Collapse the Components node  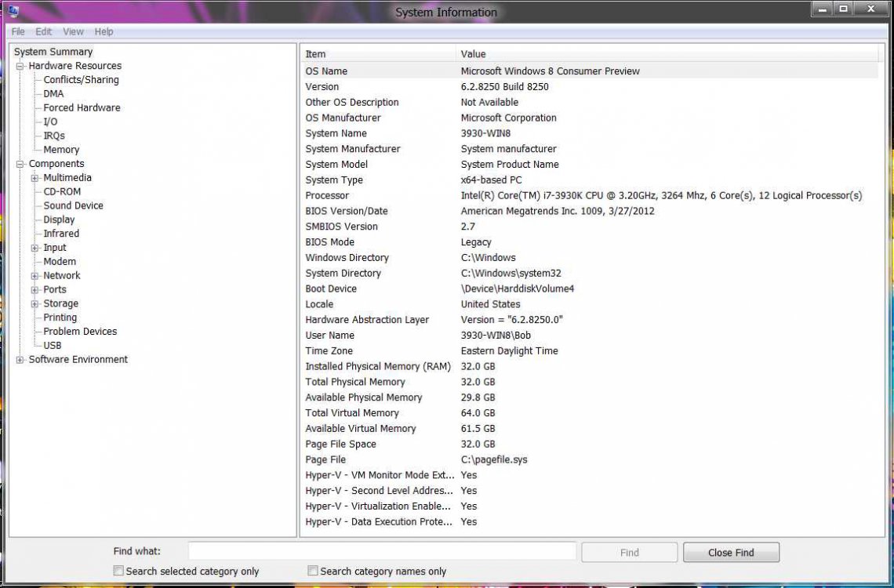pos(20,164)
